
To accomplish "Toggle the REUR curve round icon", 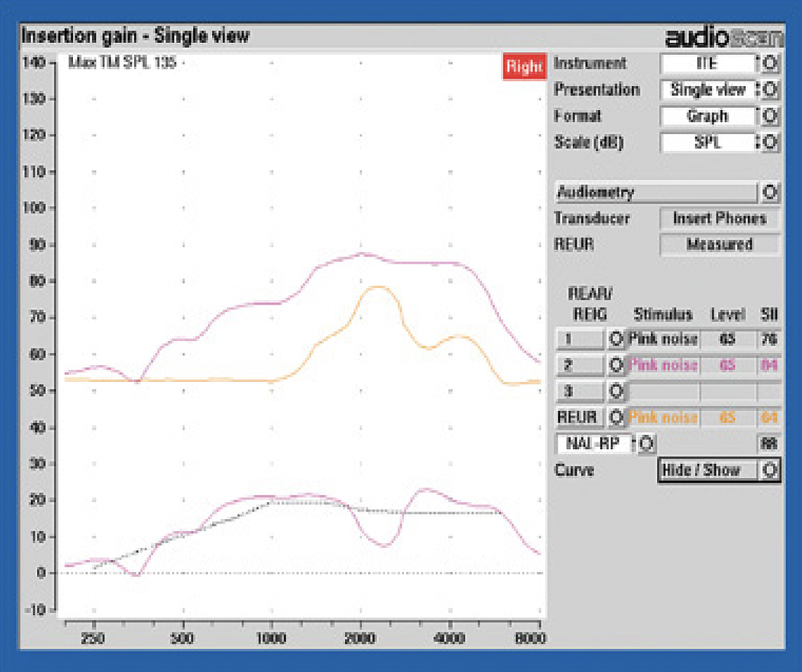I will 617,418.
